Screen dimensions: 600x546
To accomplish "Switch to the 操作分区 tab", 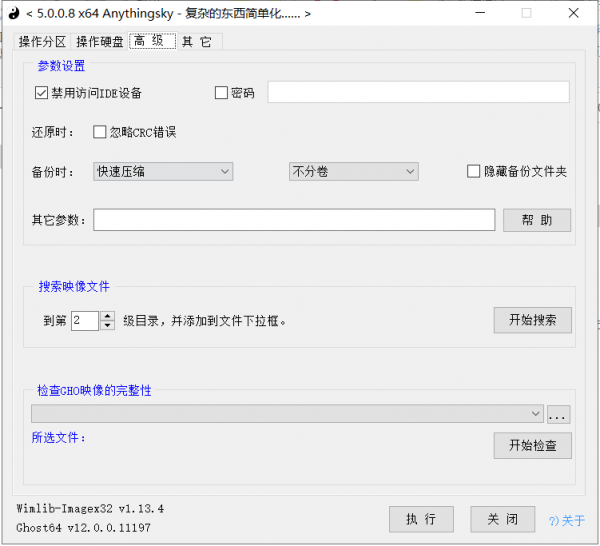I will (42, 41).
